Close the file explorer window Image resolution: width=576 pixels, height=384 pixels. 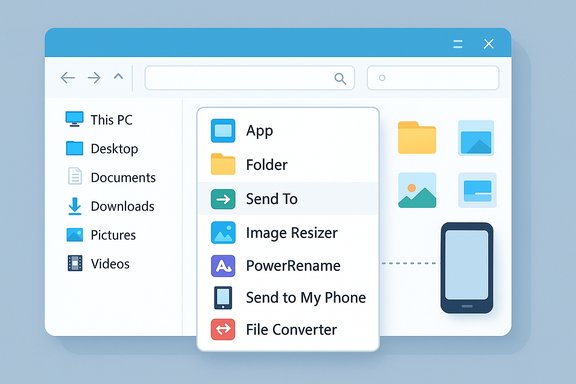click(x=488, y=44)
